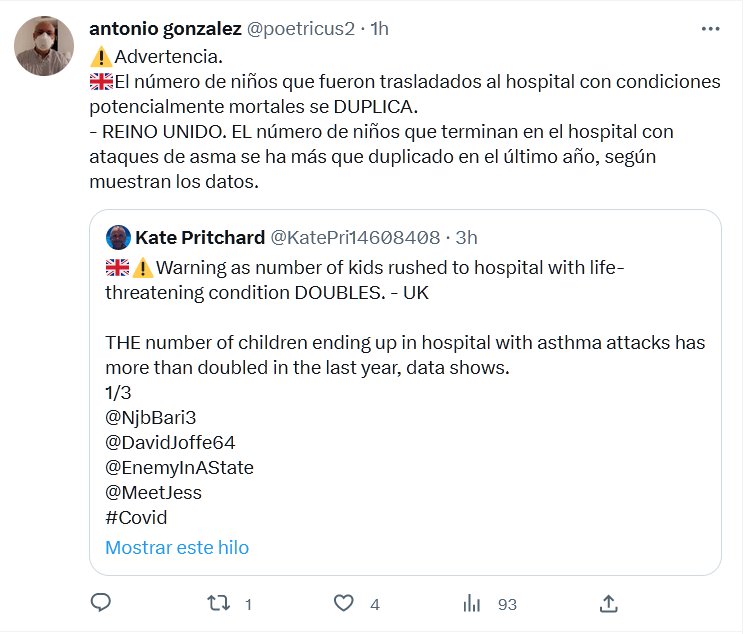The height and width of the screenshot is (634, 750).
Task: Open the #Covid hashtag
Action: [136, 518]
